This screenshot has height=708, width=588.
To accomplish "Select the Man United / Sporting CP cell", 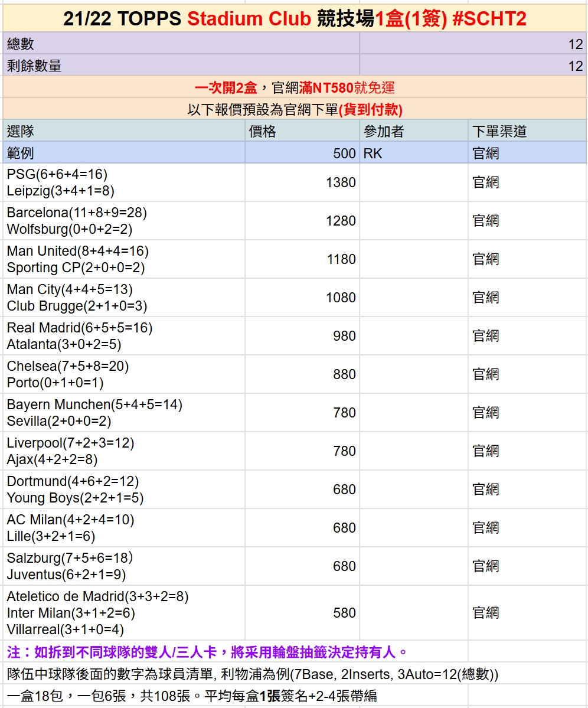I will pyautogui.click(x=123, y=259).
